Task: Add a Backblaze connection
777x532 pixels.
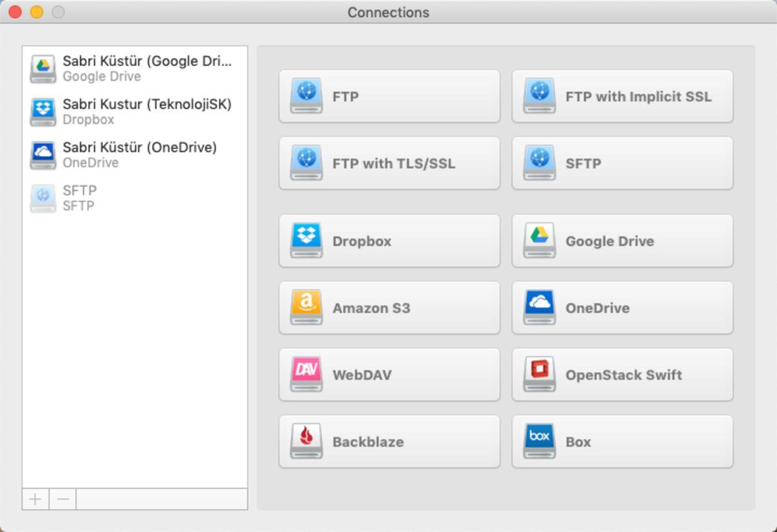Action: point(389,441)
